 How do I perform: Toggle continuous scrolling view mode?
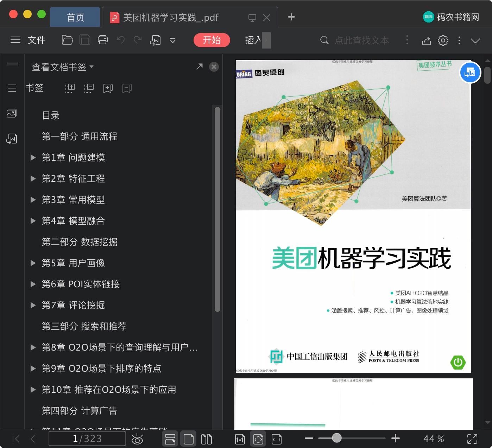pos(170,439)
